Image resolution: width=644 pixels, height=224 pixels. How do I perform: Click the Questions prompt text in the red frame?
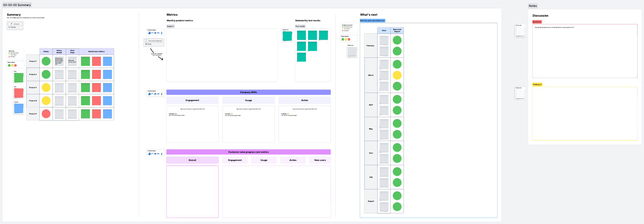click(x=554, y=27)
